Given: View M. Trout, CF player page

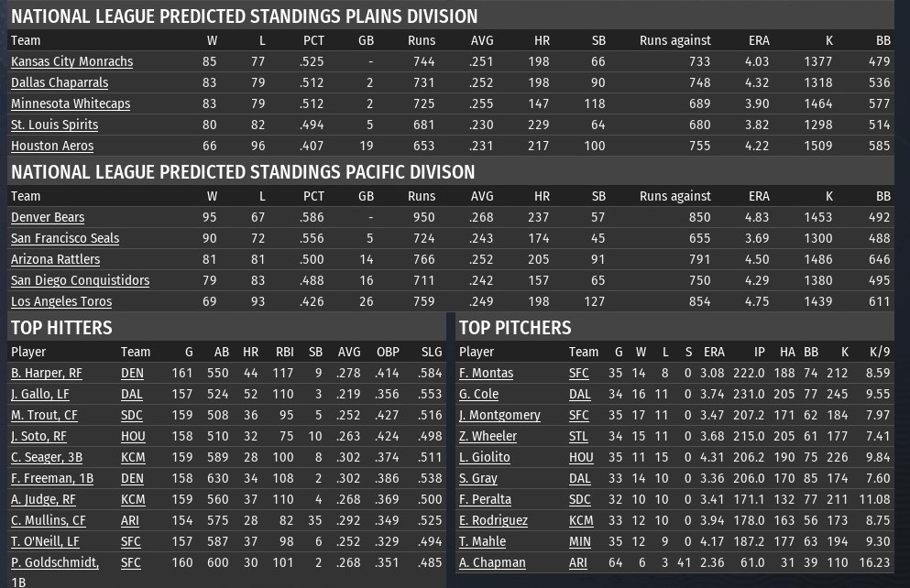Looking at the screenshot, I should (x=44, y=415).
